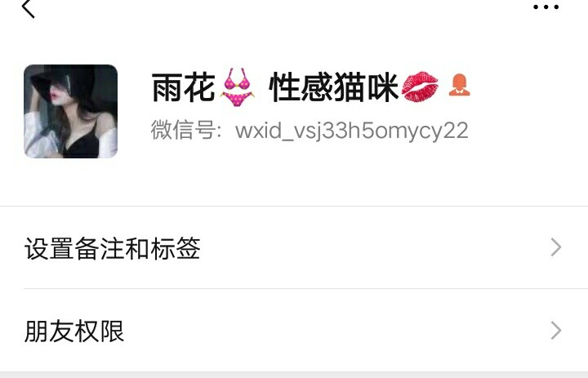Go back using the top-left arrow
This screenshot has height=378, width=588.
coord(28,8)
